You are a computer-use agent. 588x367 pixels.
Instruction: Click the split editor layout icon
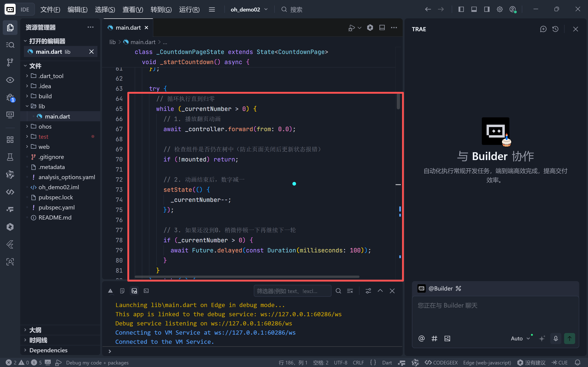(x=382, y=28)
